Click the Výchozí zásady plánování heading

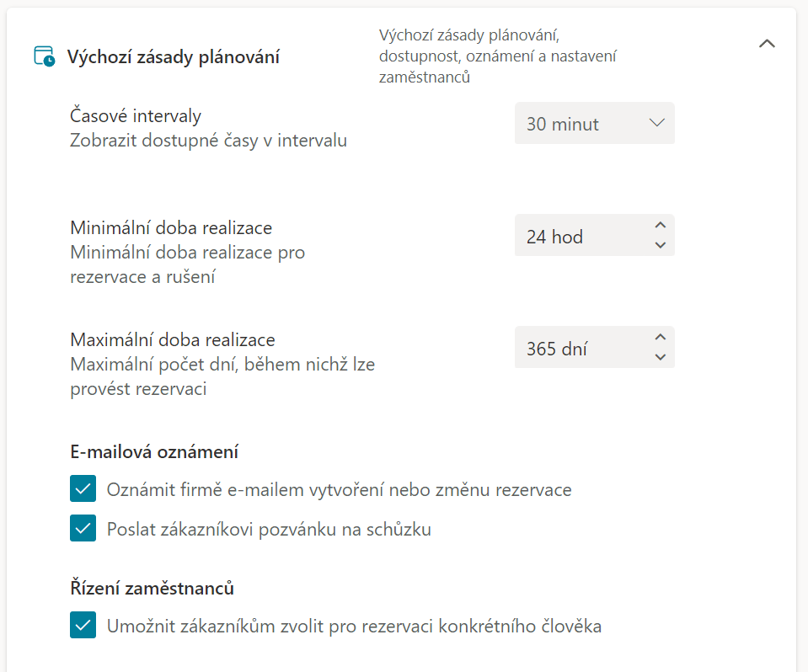174,57
